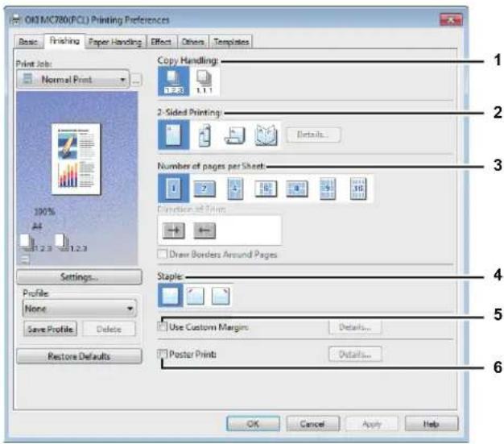Image resolution: width=504 pixels, height=444 pixels.
Task: Open Help button
Action: click(432, 424)
